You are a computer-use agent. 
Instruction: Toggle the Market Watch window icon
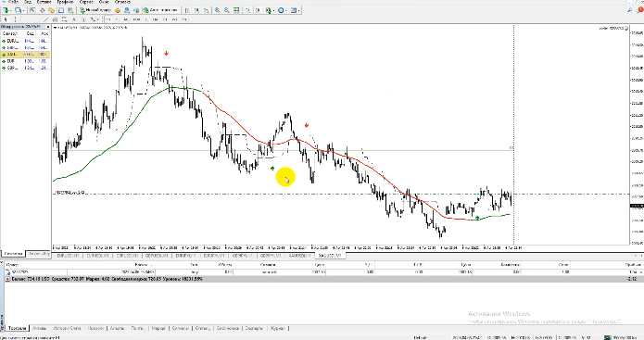[32, 10]
